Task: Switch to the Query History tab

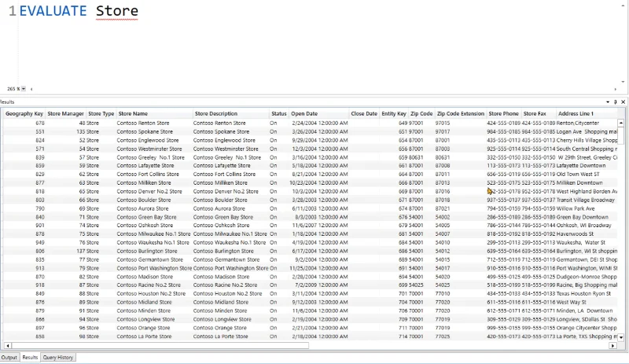Action: (58, 357)
